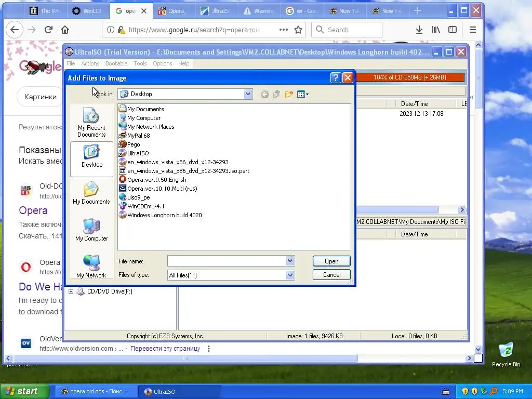Bookmark this page star icon
Image resolution: width=532 pixels, height=399 pixels.
tap(298, 30)
